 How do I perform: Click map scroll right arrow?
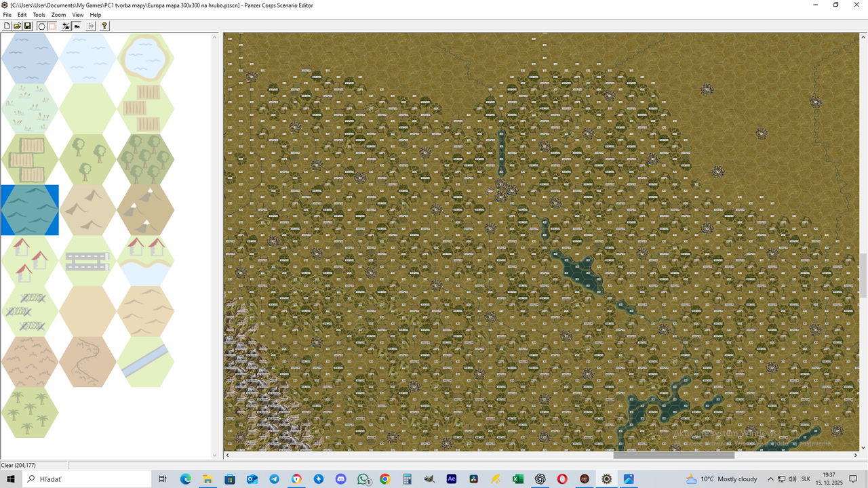pos(854,455)
